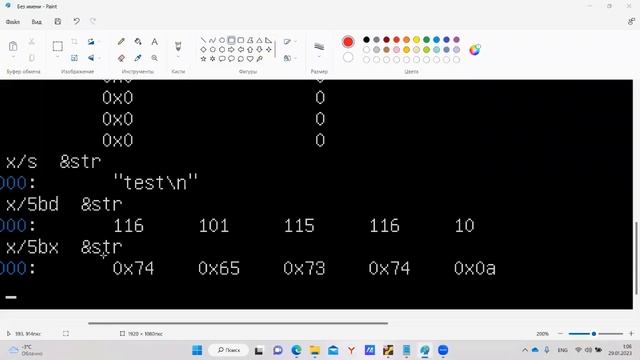Choose the yellow palette color
This screenshot has width=640, height=360.
pos(416,40)
